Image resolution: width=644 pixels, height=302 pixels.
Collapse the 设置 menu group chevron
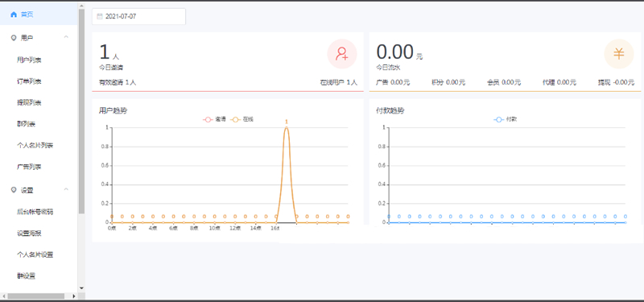coord(66,189)
